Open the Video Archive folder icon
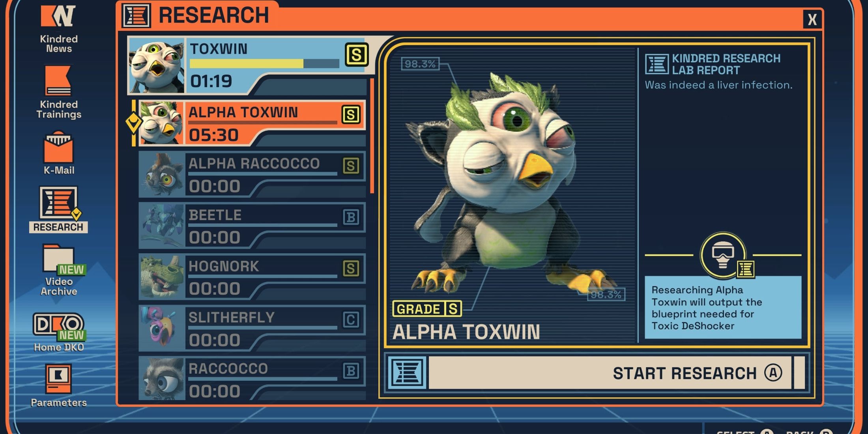Viewport: 868px width, 434px height. [x=58, y=258]
